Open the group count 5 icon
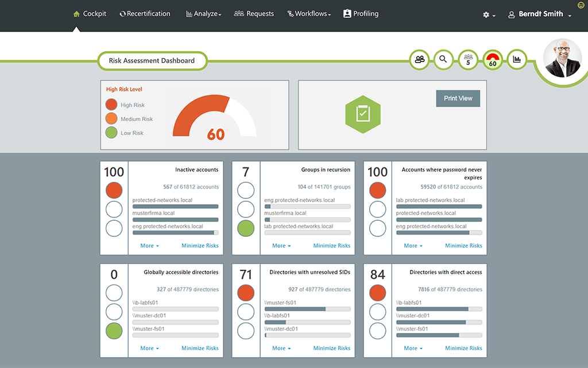The height and width of the screenshot is (368, 588). click(x=468, y=59)
